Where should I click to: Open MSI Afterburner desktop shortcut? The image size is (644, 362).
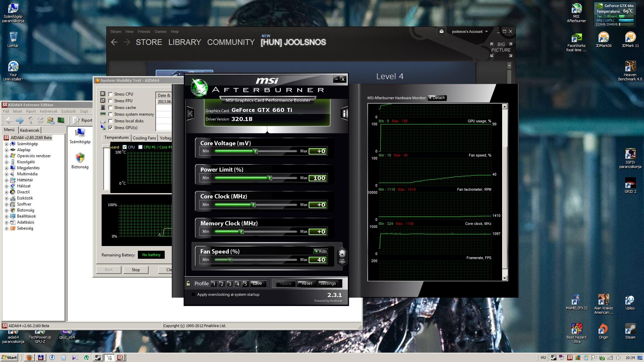pos(576,13)
